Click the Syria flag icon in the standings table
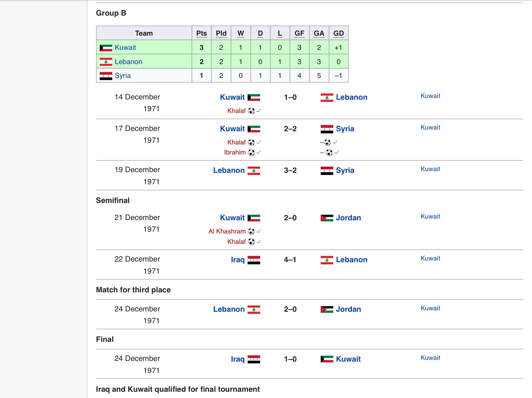The width and height of the screenshot is (532, 398). [x=106, y=76]
